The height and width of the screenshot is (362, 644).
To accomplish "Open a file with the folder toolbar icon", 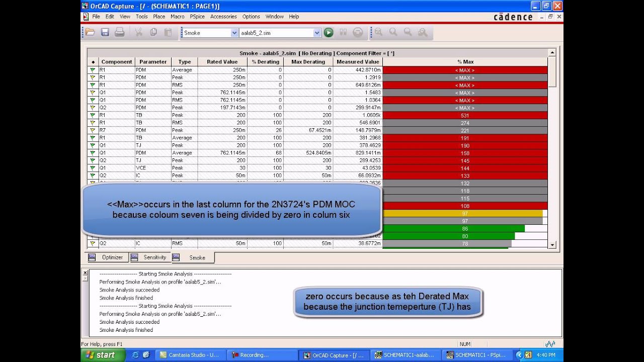I will [90, 32].
